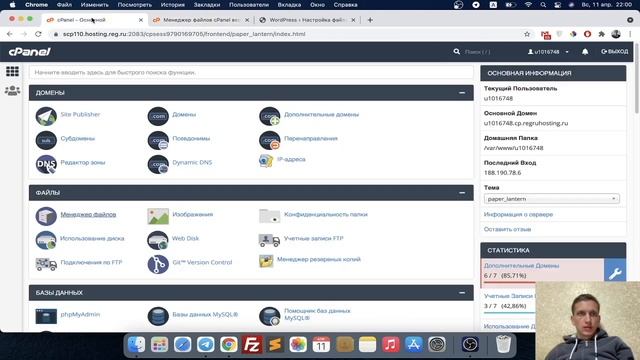This screenshot has height=360, width=640.
Task: Open Базы данных MySQL icon
Action: [158, 316]
